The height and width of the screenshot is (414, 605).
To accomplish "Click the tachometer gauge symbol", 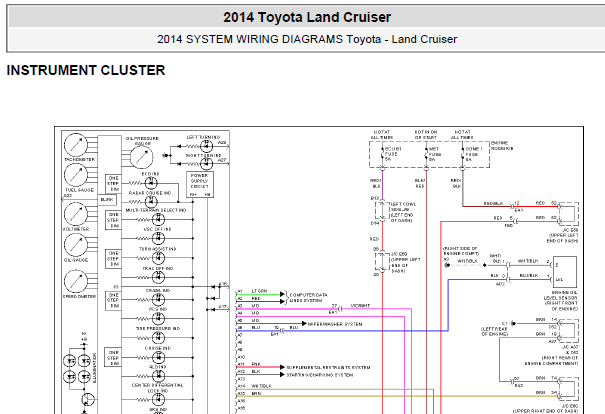I will point(76,145).
